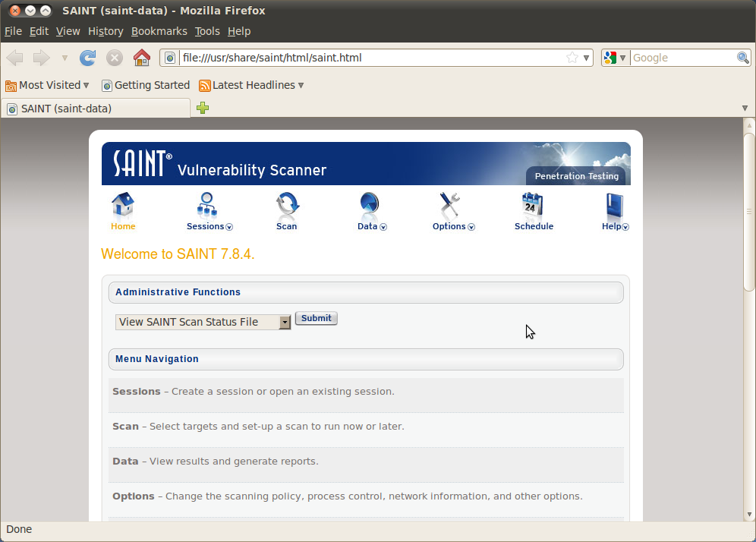Minimize the Firefox window

pyautogui.click(x=30, y=10)
